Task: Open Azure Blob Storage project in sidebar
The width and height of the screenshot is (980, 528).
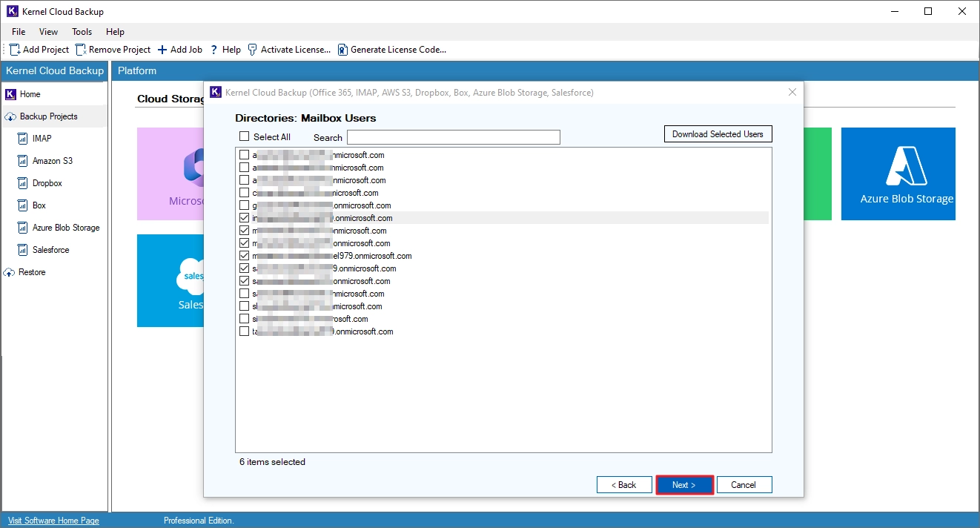Action: pyautogui.click(x=65, y=228)
